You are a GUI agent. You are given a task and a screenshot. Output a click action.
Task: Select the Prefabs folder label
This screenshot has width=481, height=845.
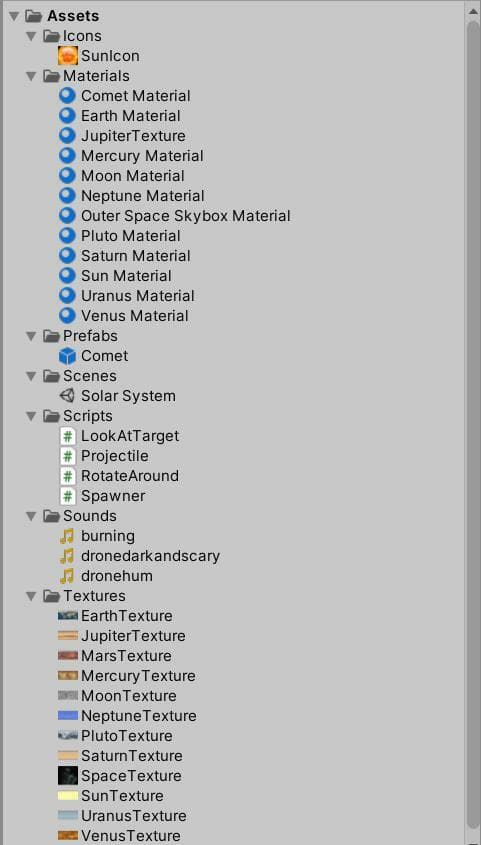coord(89,336)
